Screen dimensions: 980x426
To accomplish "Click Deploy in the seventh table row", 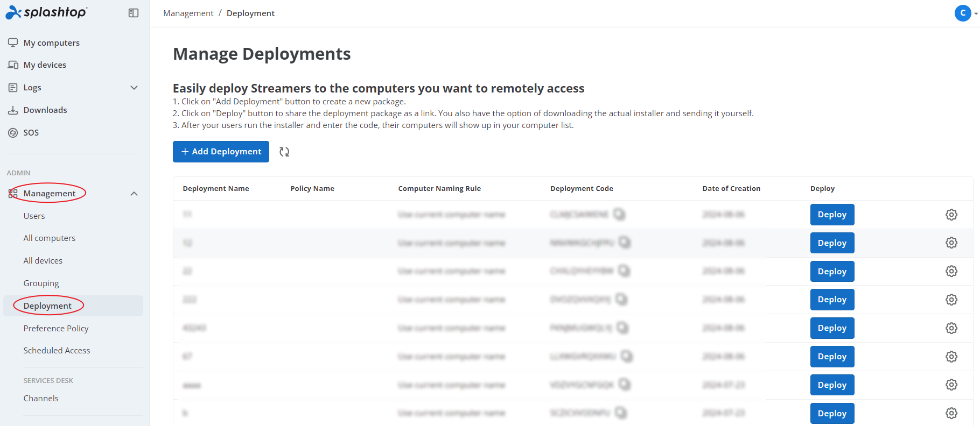I will click(832, 385).
